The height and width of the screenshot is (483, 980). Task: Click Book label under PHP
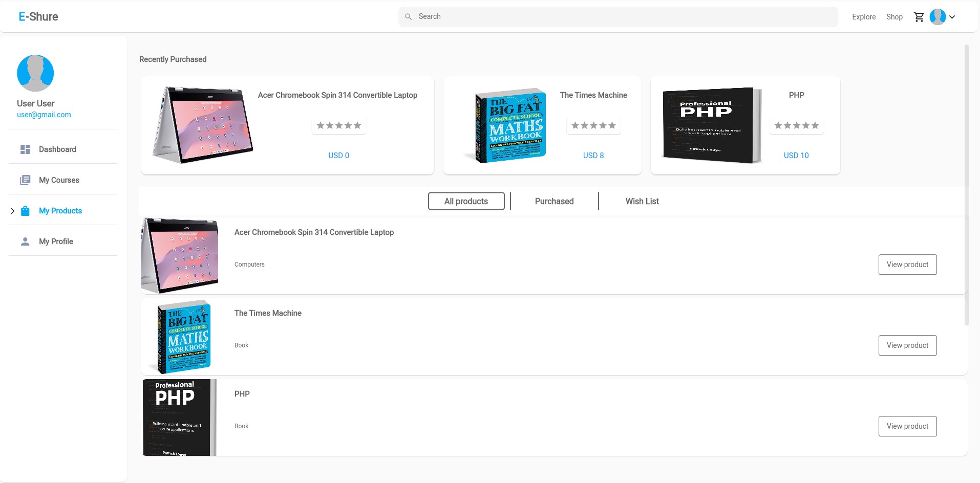tap(241, 426)
